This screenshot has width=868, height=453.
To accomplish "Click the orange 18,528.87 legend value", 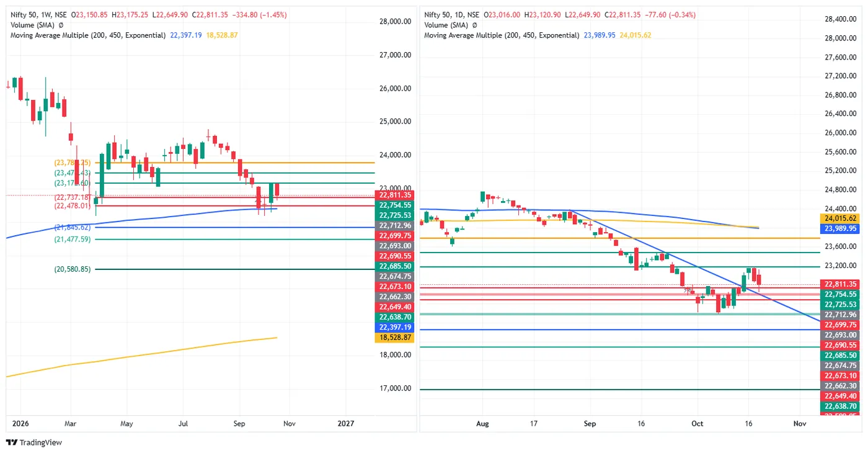I will pos(221,35).
